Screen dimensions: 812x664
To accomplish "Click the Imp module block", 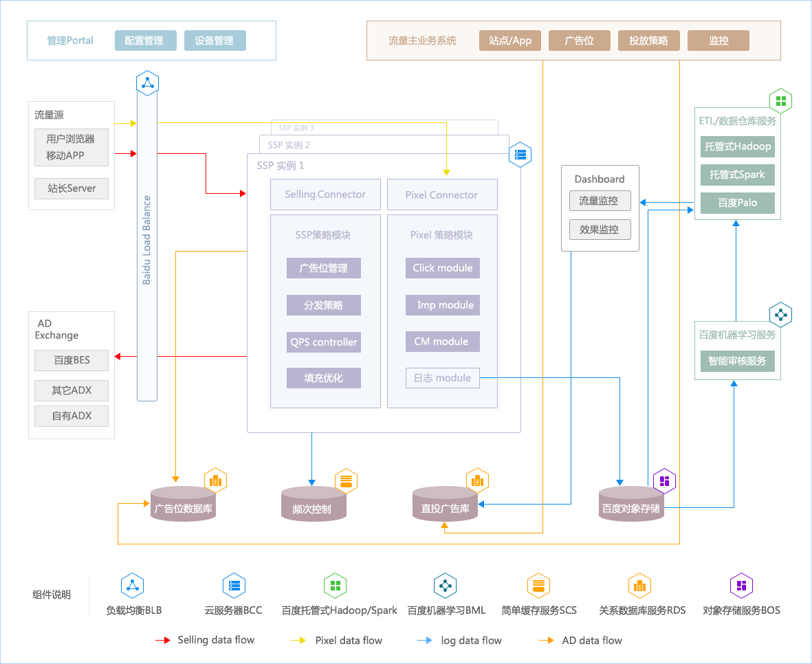I will click(443, 305).
